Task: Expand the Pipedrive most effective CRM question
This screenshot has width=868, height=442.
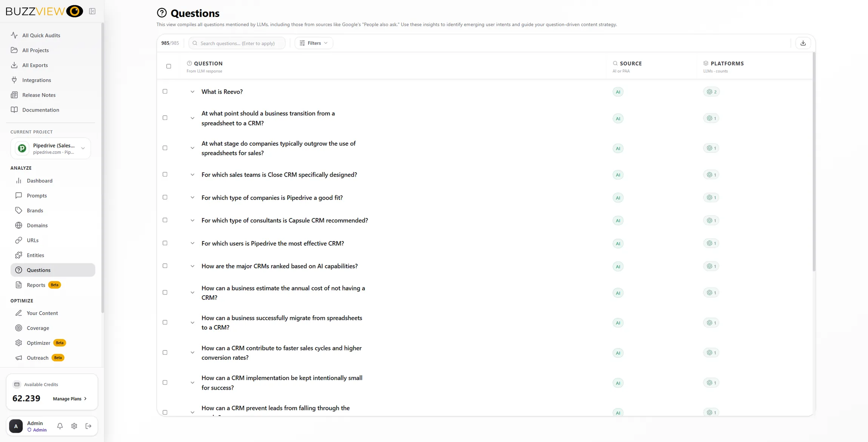Action: click(192, 243)
